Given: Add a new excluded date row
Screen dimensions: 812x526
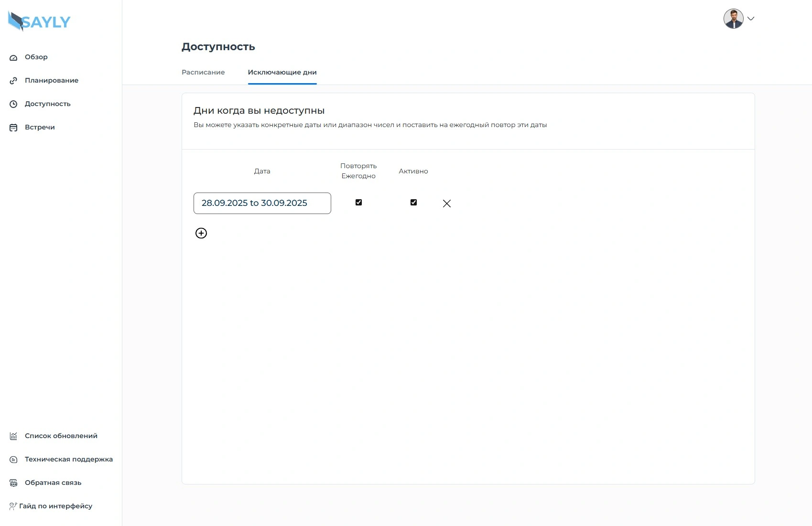Looking at the screenshot, I should point(201,233).
